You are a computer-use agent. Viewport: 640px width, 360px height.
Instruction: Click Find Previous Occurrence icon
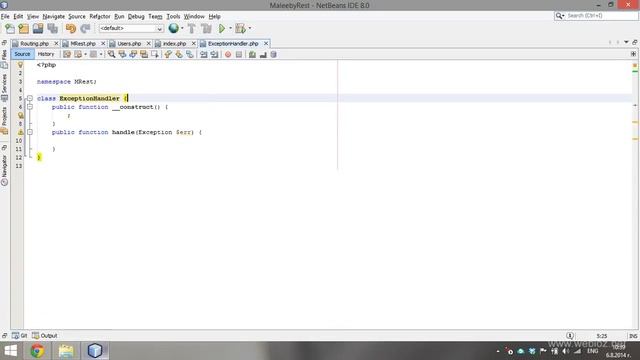click(122, 54)
